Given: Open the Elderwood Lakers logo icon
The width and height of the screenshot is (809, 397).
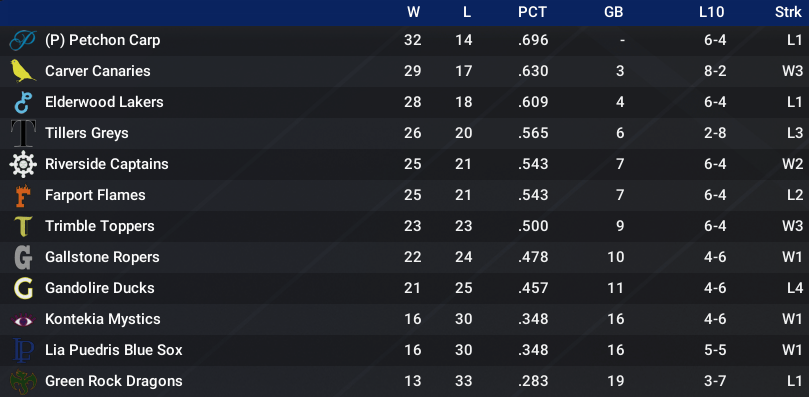Looking at the screenshot, I should pos(23,102).
